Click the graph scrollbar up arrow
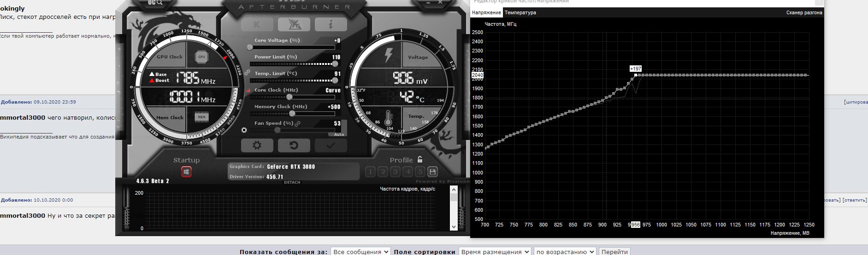This screenshot has width=868, height=255. pyautogui.click(x=454, y=190)
